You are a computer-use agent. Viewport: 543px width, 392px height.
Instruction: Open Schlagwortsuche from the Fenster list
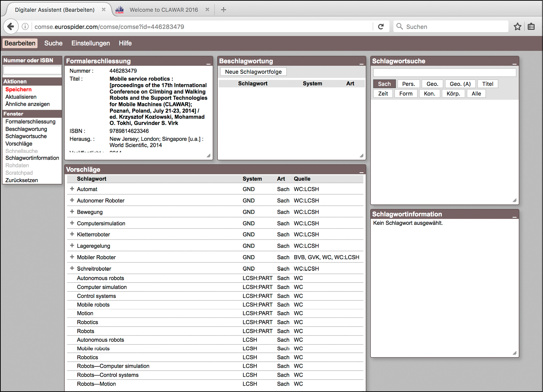tap(26, 136)
